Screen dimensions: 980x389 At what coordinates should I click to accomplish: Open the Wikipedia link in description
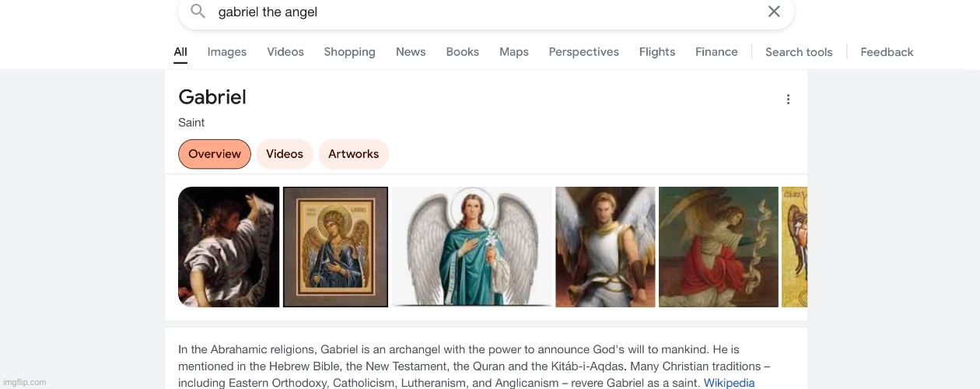(729, 383)
